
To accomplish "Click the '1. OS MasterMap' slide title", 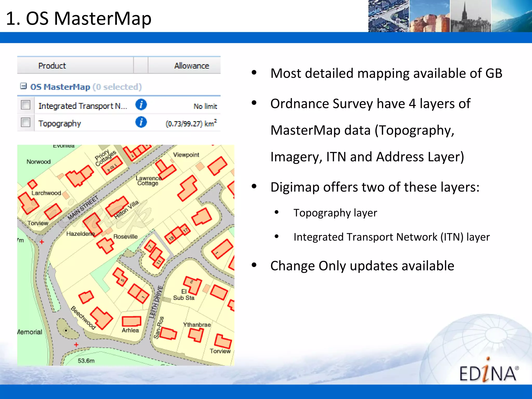I will pos(79,18).
